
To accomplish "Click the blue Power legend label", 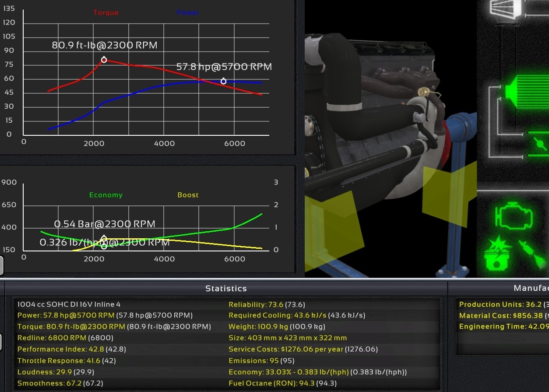I will click(188, 13).
